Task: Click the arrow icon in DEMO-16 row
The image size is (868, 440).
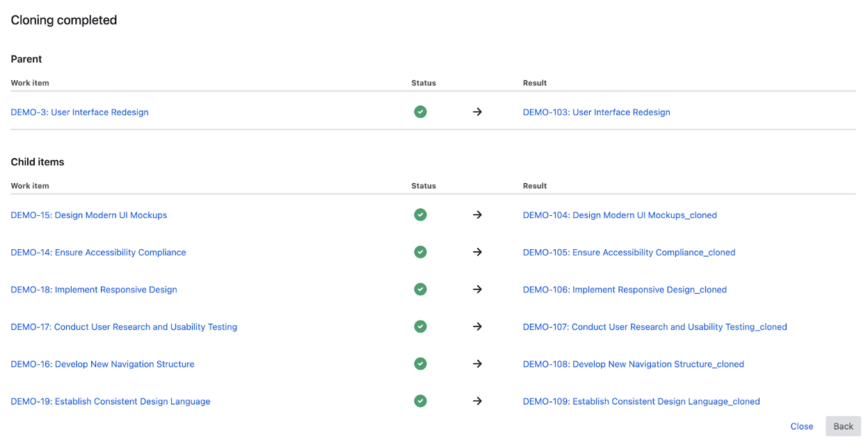Action: pos(477,364)
